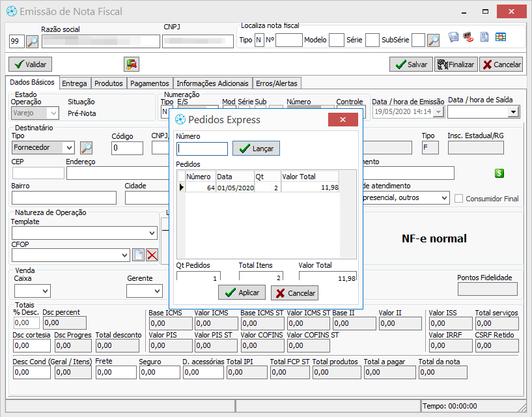
Task: Click the Finalizar button
Action: pyautogui.click(x=455, y=65)
